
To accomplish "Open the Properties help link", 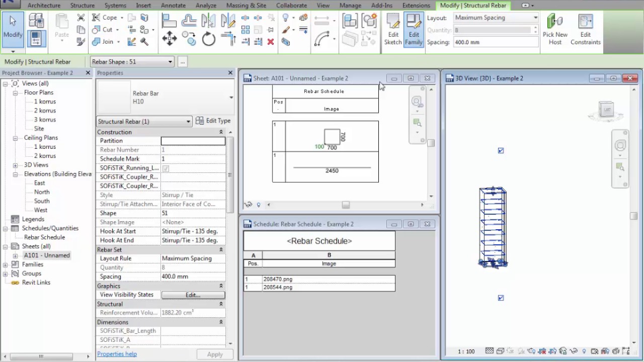I will 117,354.
